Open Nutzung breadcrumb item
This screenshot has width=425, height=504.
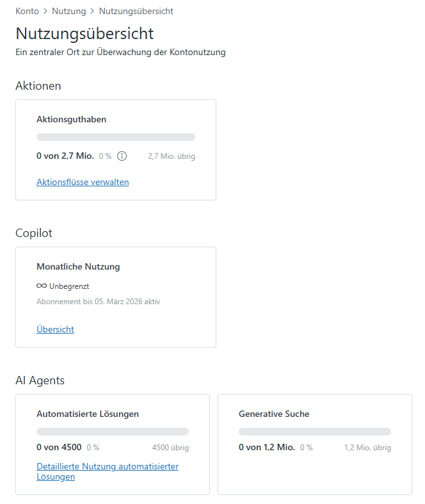click(x=68, y=11)
